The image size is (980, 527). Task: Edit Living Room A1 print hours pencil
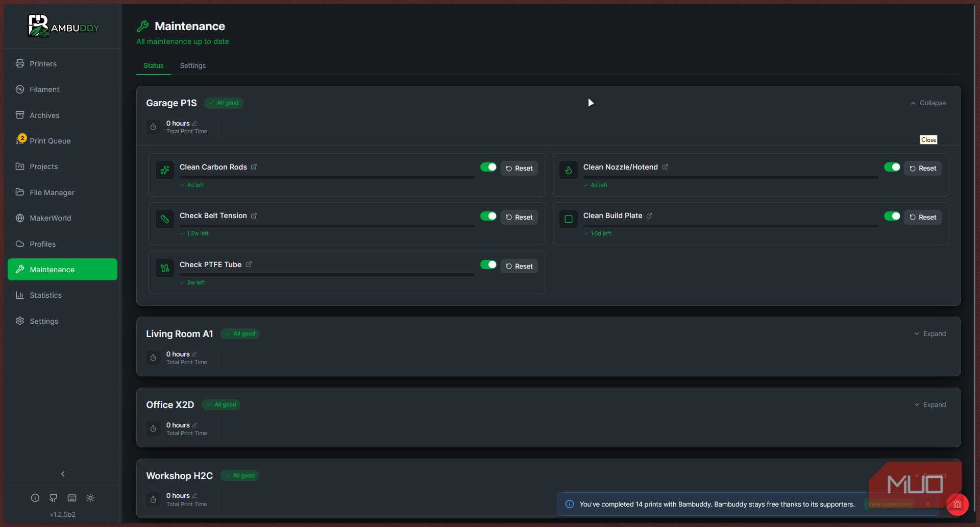(194, 354)
